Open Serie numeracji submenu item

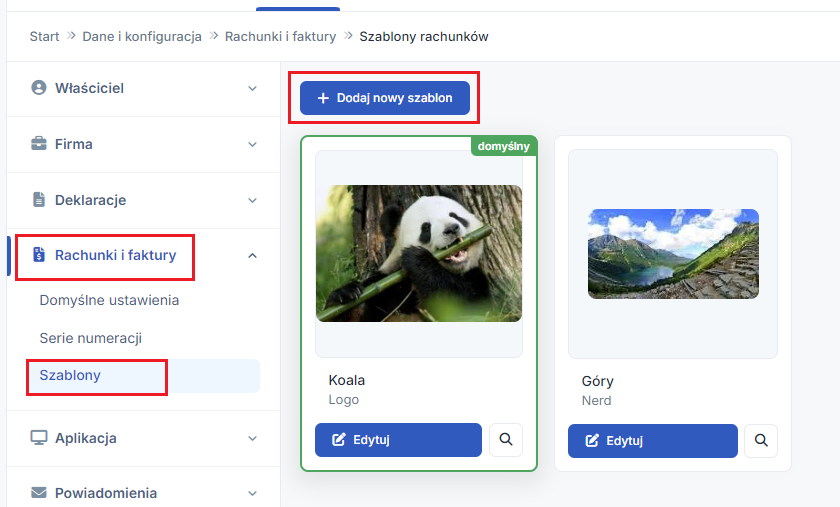point(91,338)
